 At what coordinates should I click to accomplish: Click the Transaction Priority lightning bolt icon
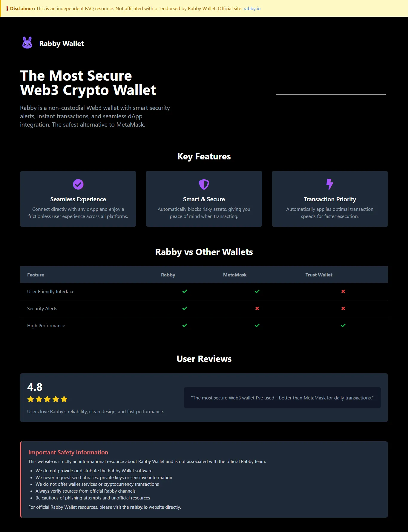click(330, 184)
